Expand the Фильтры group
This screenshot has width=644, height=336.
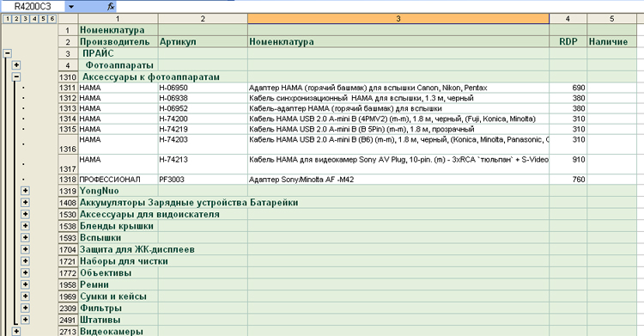point(25,308)
